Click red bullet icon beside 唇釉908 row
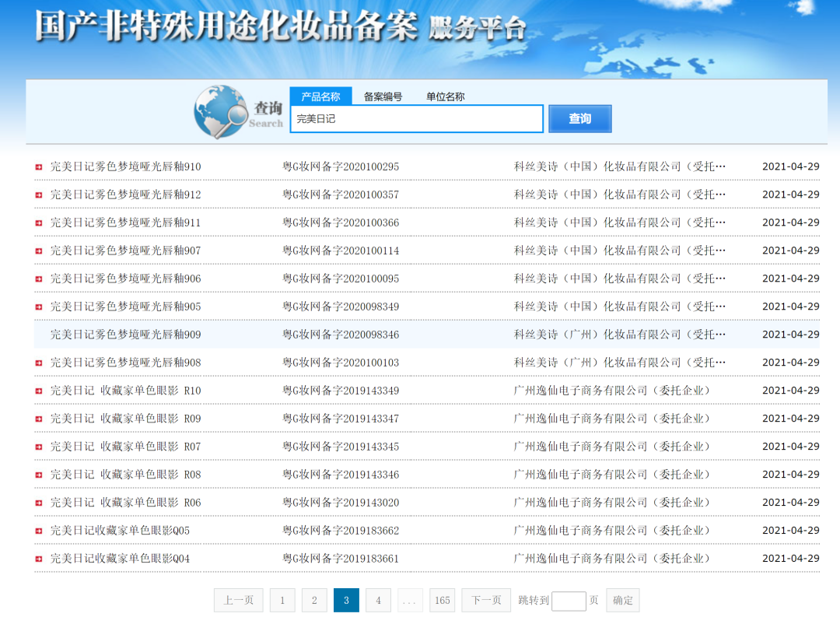The width and height of the screenshot is (840, 617). tap(39, 363)
